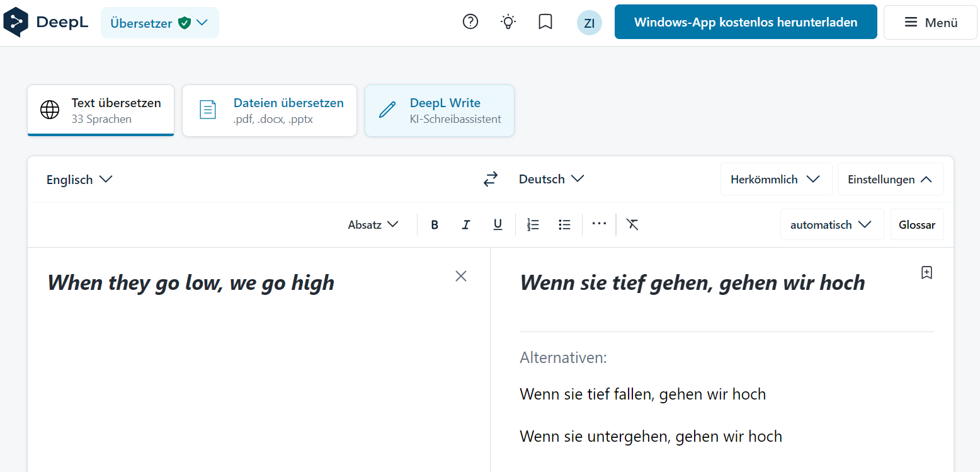Open the Absatz paragraph style dropdown

coord(373,225)
